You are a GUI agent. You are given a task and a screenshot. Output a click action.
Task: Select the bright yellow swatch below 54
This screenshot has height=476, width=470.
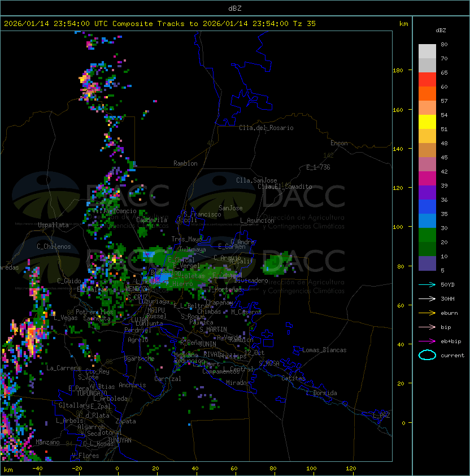427,122
